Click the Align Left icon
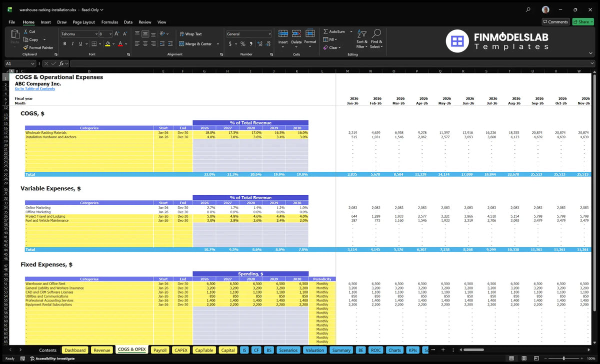 pos(137,44)
